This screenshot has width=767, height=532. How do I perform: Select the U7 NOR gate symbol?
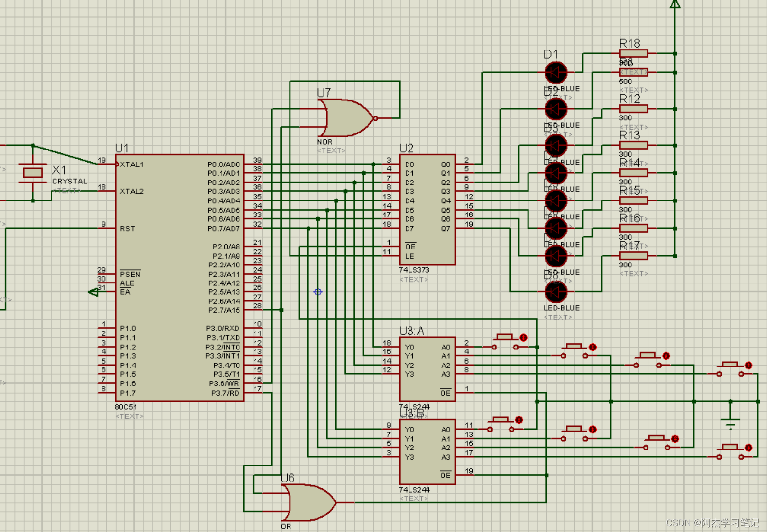(x=346, y=118)
